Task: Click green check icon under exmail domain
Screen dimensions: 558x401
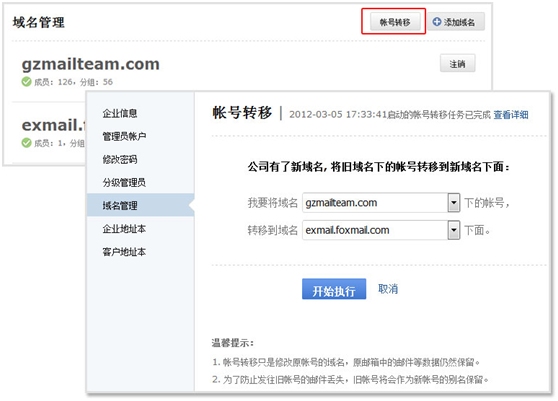Action: [26, 143]
